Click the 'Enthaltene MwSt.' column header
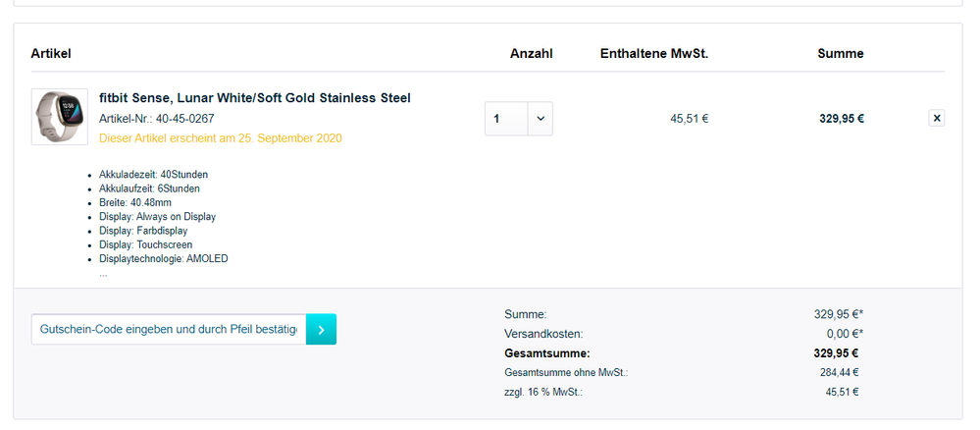The image size is (980, 430). coord(654,54)
